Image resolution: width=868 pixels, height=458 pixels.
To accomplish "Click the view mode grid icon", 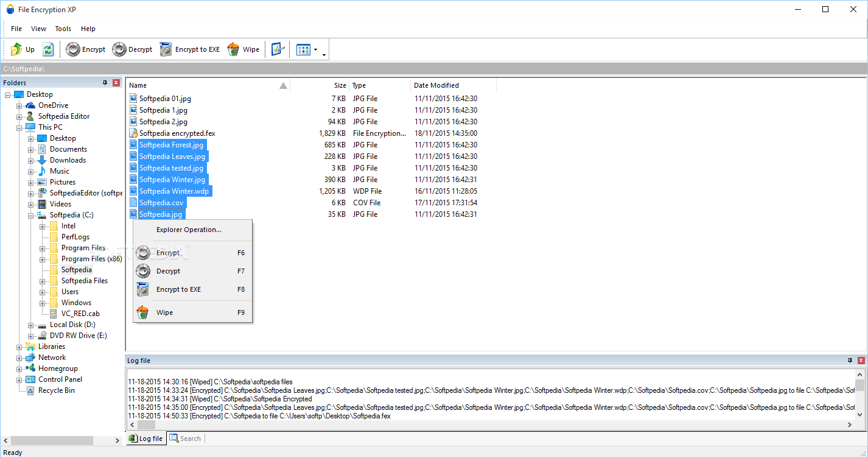I will tap(303, 49).
